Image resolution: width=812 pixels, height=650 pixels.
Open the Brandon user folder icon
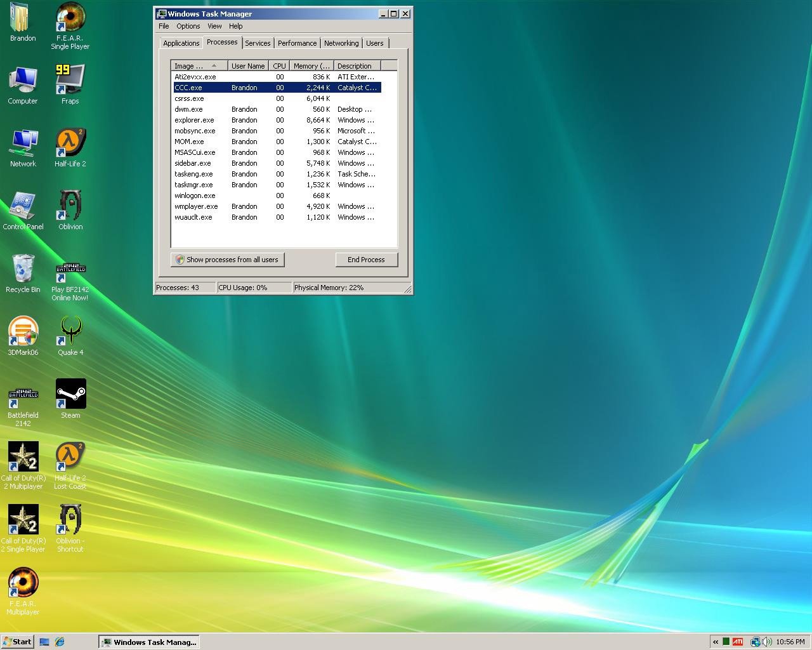pos(23,22)
